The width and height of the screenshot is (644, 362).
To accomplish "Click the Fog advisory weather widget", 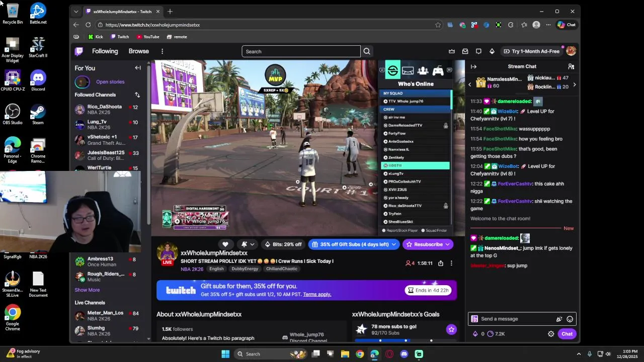I will coord(23,354).
